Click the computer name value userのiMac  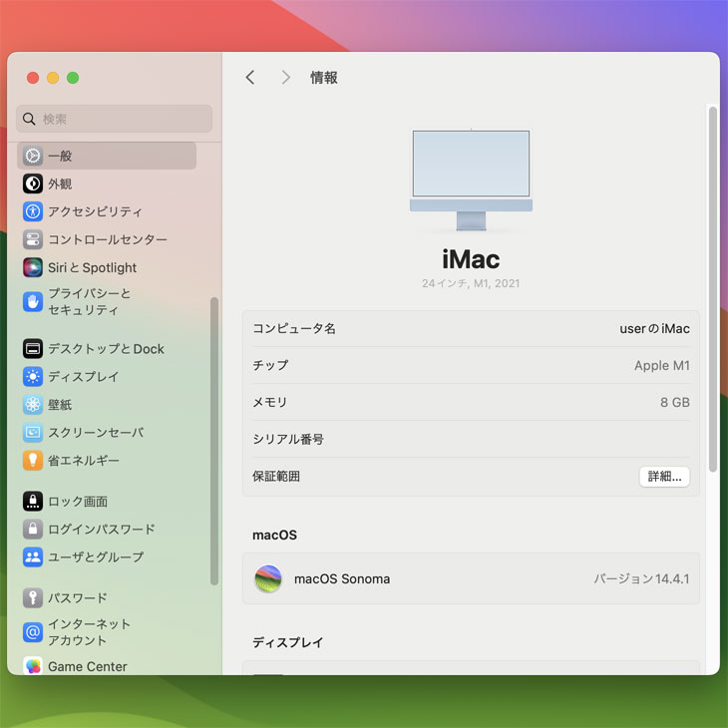(654, 329)
